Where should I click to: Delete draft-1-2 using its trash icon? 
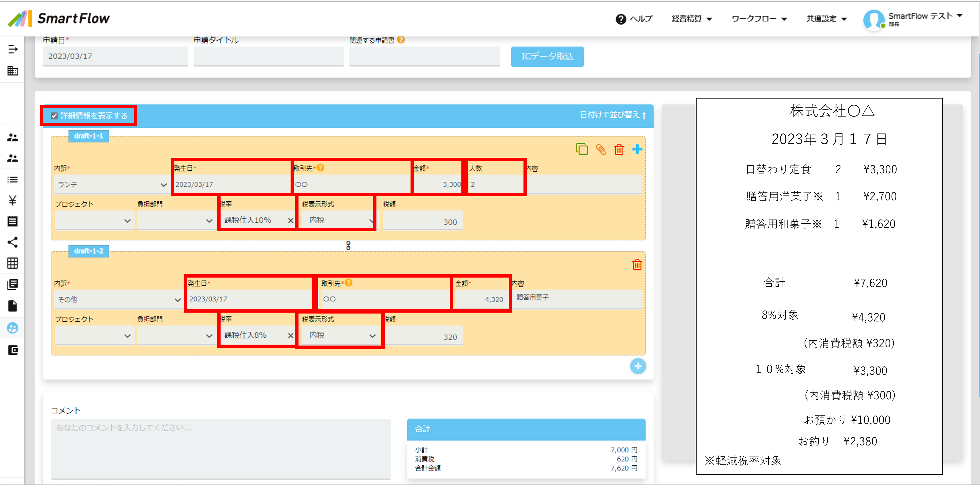(x=637, y=265)
